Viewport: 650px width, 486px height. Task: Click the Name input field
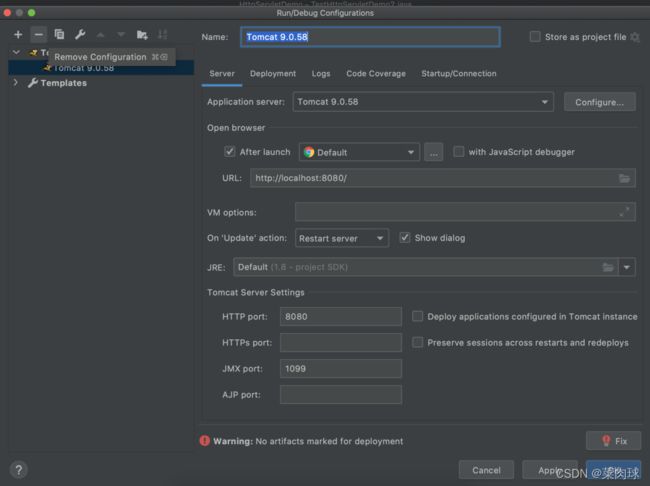pos(370,37)
